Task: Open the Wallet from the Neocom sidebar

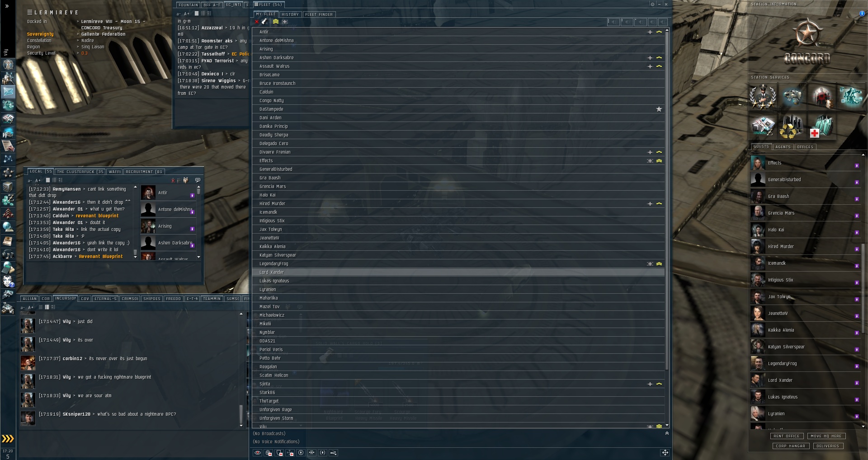Action: click(8, 200)
